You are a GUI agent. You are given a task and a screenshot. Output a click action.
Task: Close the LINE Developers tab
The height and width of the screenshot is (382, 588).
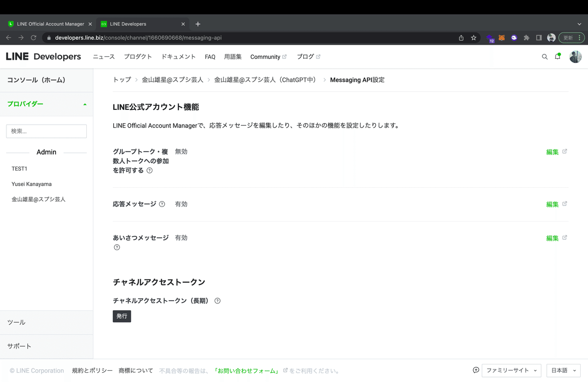pyautogui.click(x=183, y=24)
